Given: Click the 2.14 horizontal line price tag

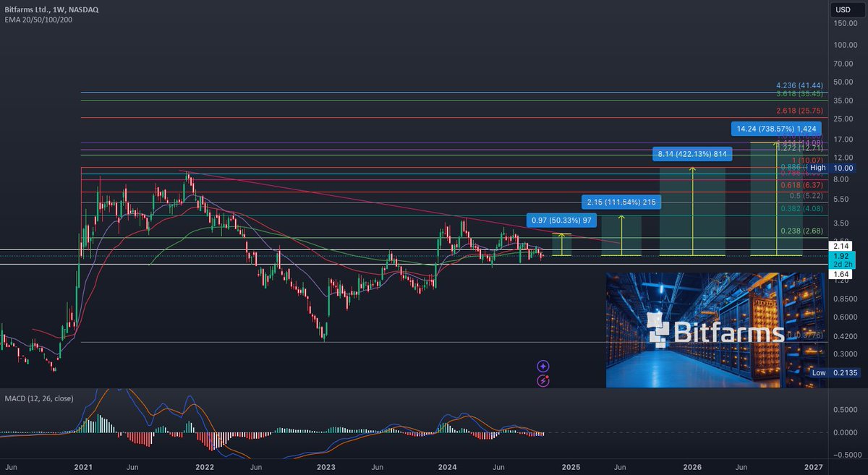Looking at the screenshot, I should [842, 246].
